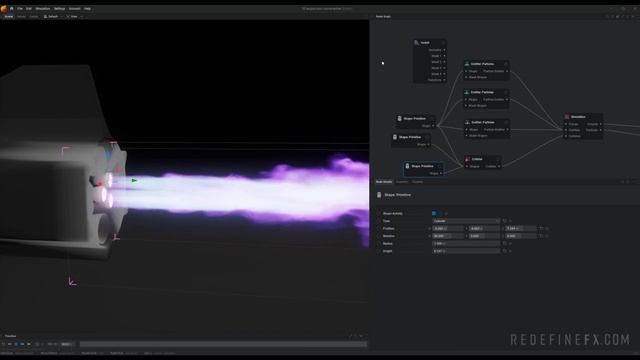
Task: Click the link icon beside Position fields
Action: pos(542,228)
